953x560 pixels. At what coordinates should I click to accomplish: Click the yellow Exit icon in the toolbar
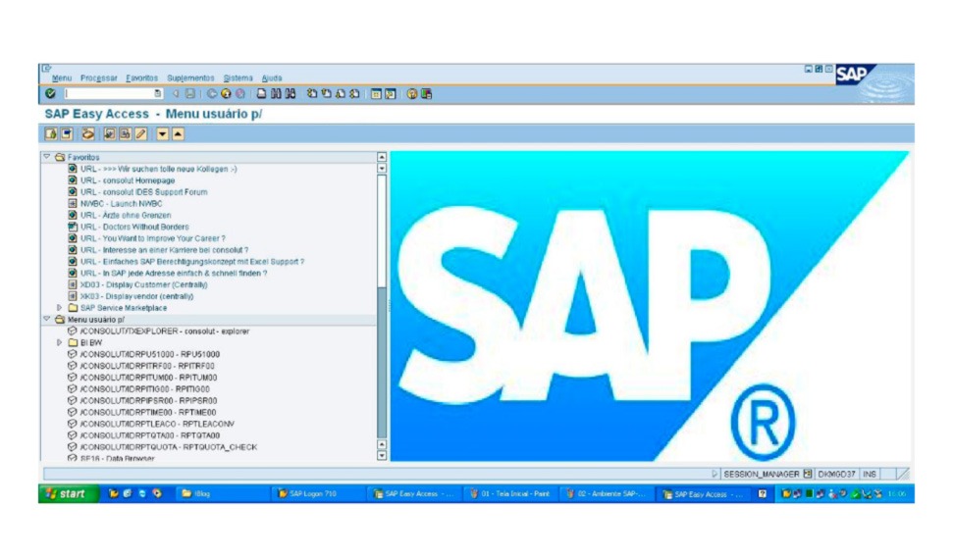click(x=226, y=93)
